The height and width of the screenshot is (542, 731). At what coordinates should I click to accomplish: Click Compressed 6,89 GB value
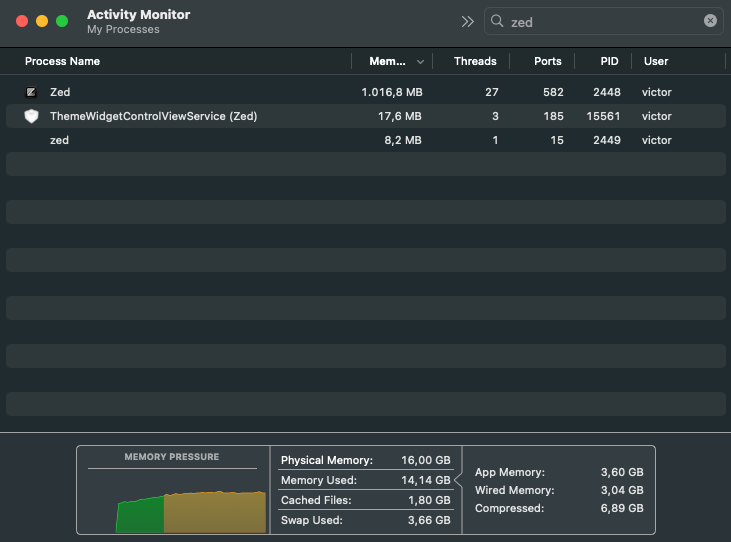click(x=622, y=508)
